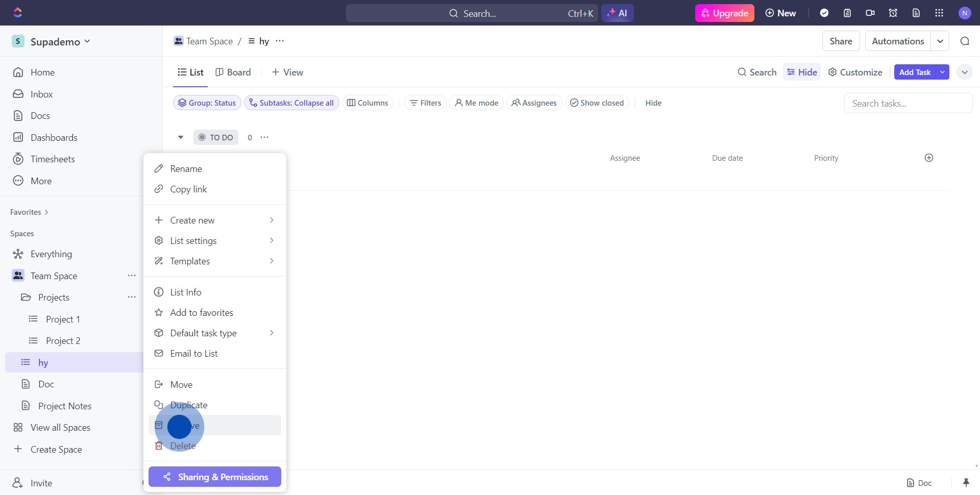The width and height of the screenshot is (980, 495).
Task: Open the reminders alarm clock icon
Action: tap(893, 13)
